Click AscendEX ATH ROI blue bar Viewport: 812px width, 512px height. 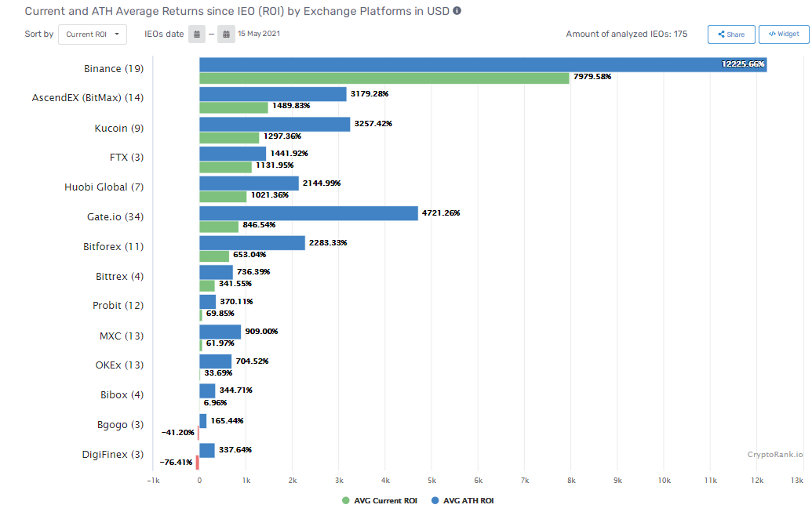click(273, 94)
